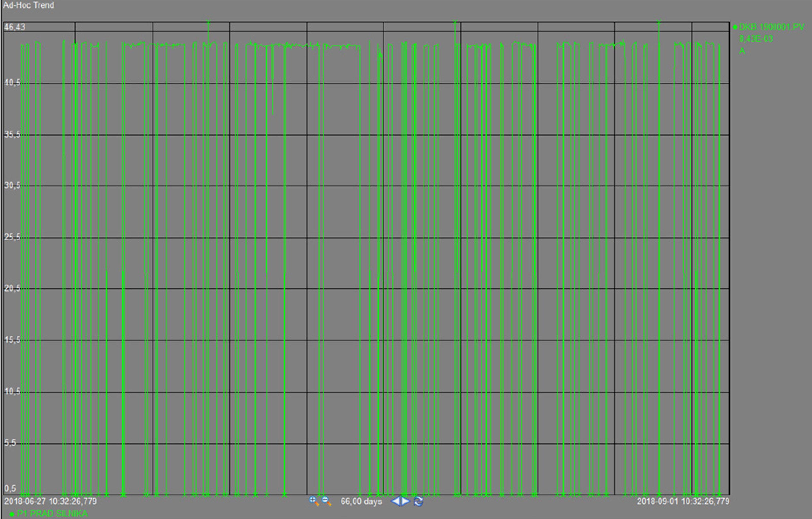The height and width of the screenshot is (519, 812).
Task: Click the zoom out magnifier icon
Action: [x=326, y=501]
